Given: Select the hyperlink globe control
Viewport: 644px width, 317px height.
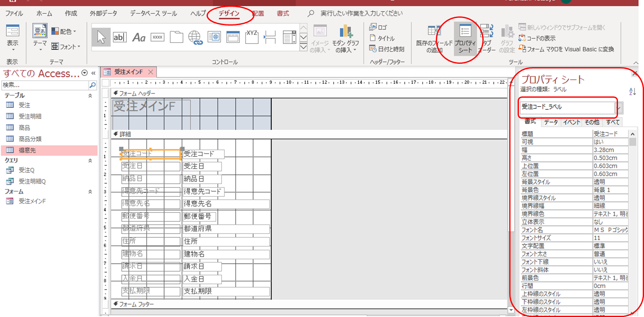Looking at the screenshot, I should pyautogui.click(x=196, y=37).
